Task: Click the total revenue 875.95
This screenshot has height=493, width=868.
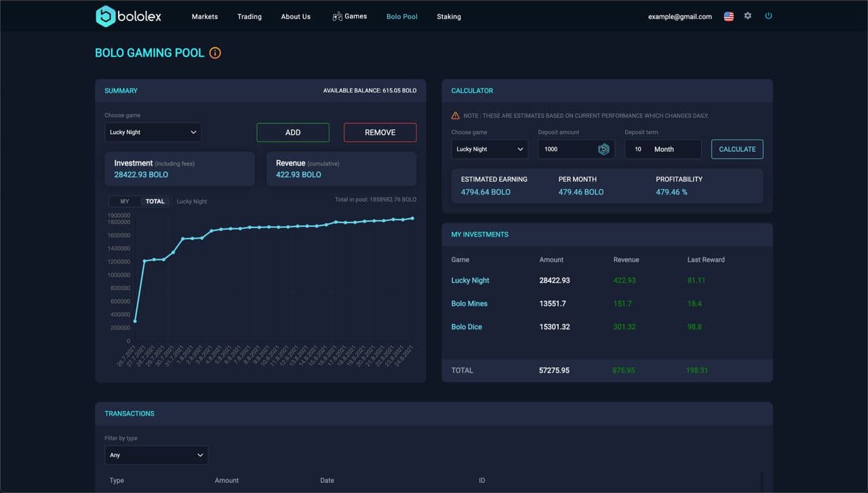Action: tap(624, 370)
